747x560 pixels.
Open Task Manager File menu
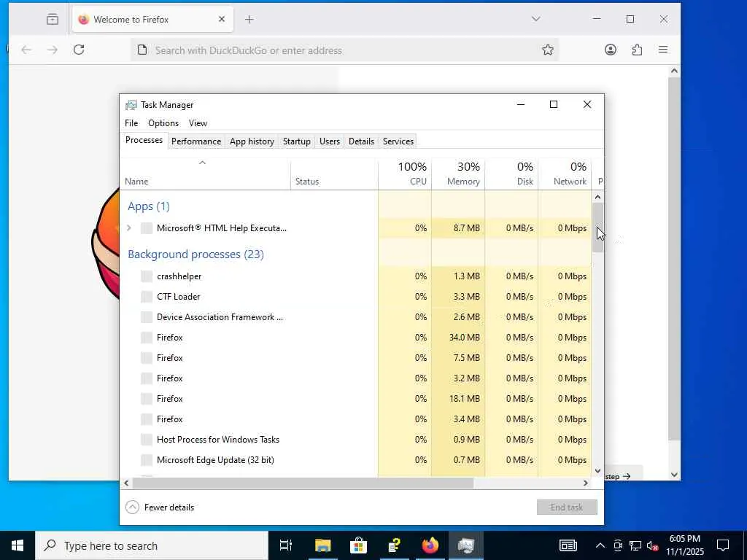131,122
